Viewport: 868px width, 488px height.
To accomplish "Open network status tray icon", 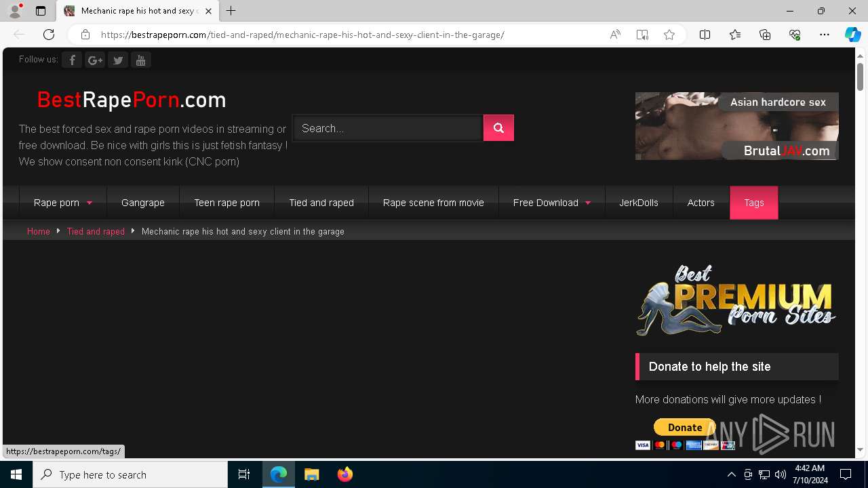I will (x=764, y=474).
